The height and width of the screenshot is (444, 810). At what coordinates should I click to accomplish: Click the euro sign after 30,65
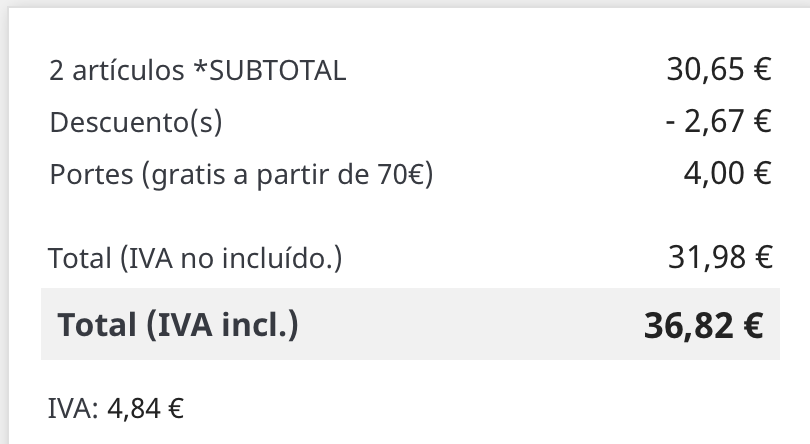point(761,70)
